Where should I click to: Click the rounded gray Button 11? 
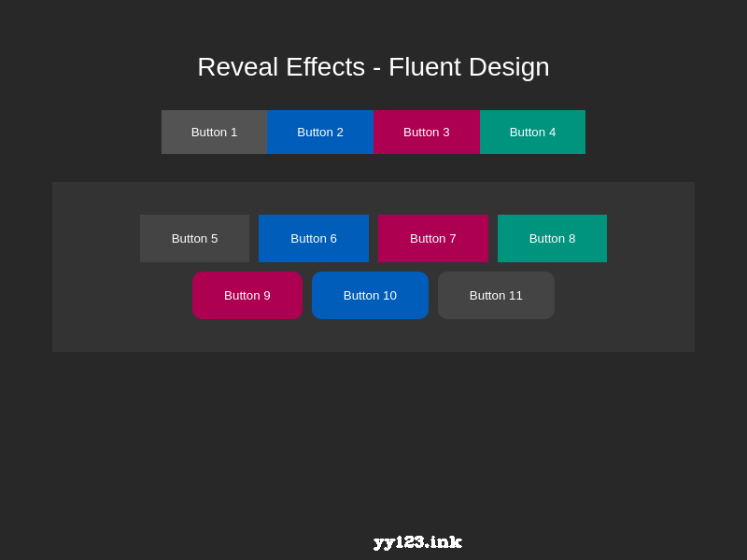point(496,295)
